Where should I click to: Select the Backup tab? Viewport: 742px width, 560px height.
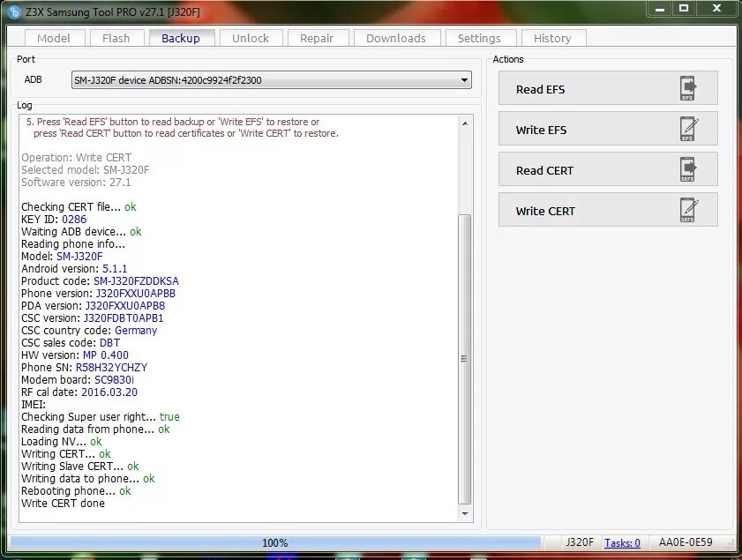(181, 38)
